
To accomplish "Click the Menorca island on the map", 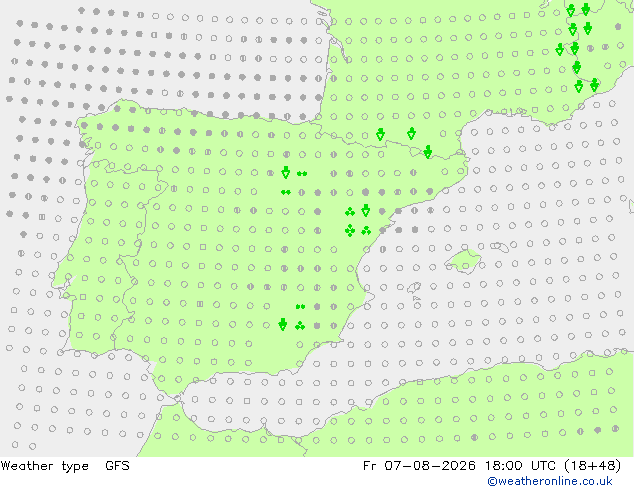I will (499, 247).
